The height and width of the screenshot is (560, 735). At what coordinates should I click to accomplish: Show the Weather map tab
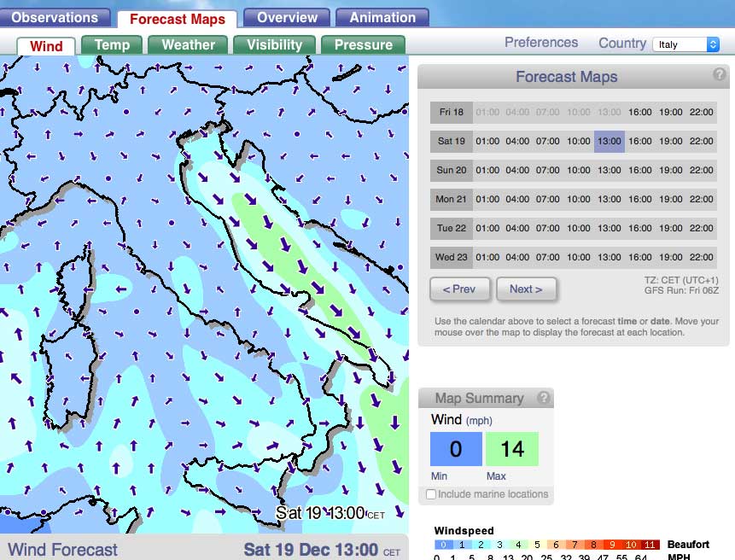click(188, 45)
